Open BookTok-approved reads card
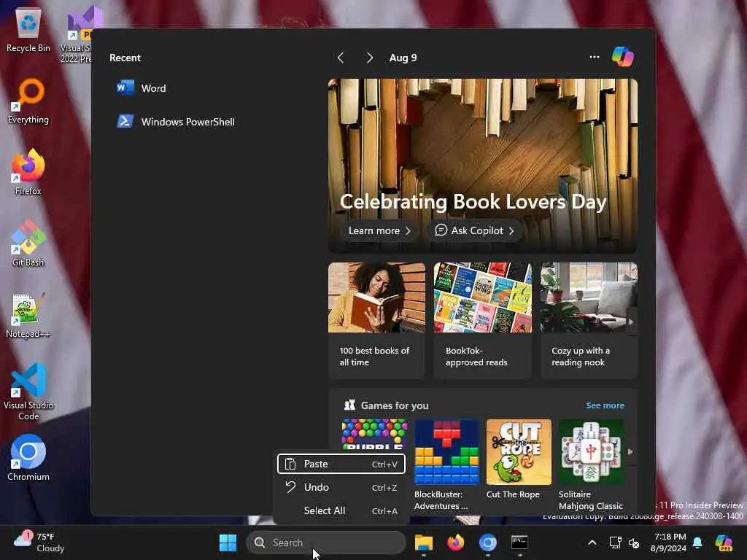This screenshot has width=747, height=560. click(483, 320)
